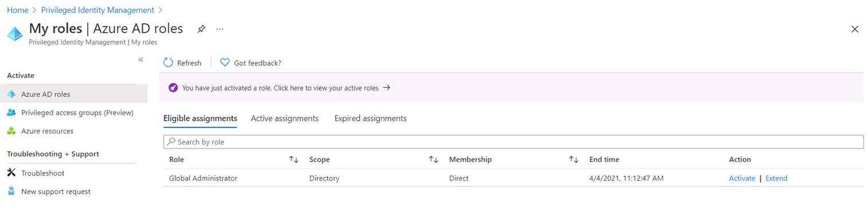Viewport: 868px width, 211px height.
Task: Click the Troubleshoot wrench icon
Action: coord(11,173)
